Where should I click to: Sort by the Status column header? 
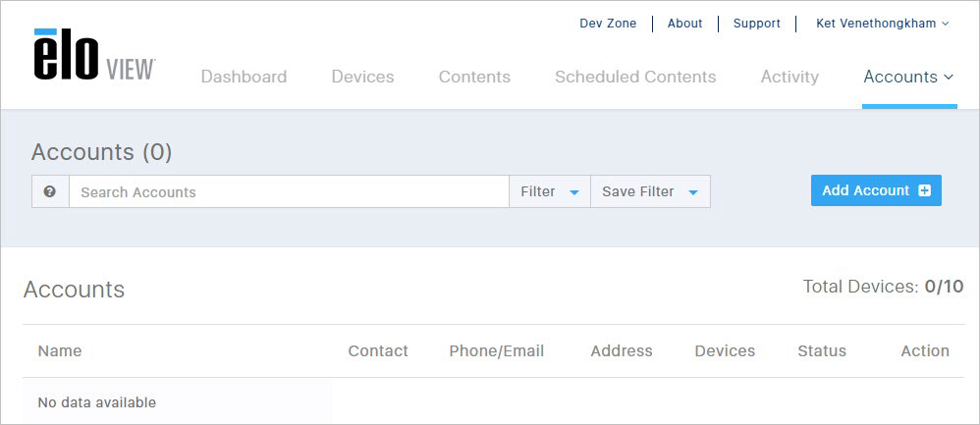(822, 351)
